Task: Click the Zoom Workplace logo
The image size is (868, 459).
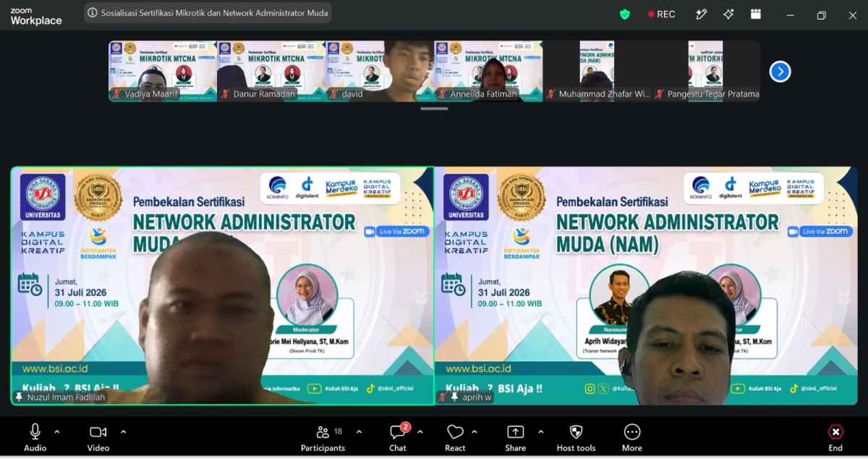Action: point(36,16)
